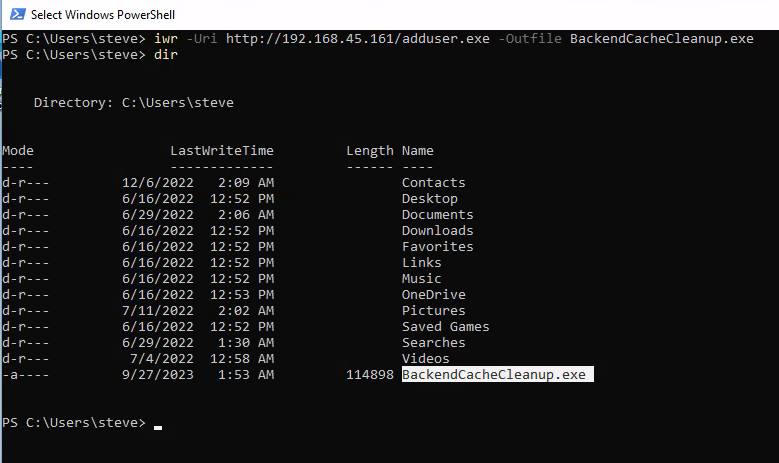Click the time '12:53 PM' on OneDrive row
Screen dimensions: 779x463
coord(242,295)
